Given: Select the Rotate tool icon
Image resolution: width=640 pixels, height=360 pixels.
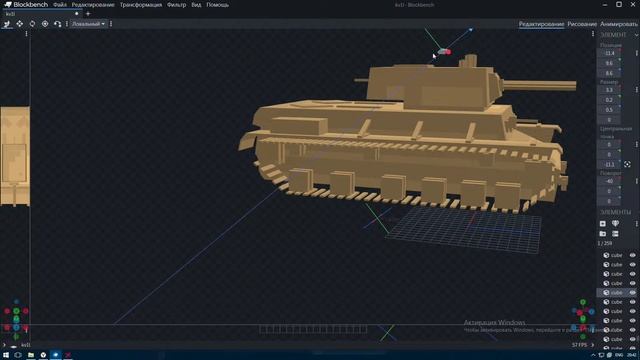Looking at the screenshot, I should [32, 24].
